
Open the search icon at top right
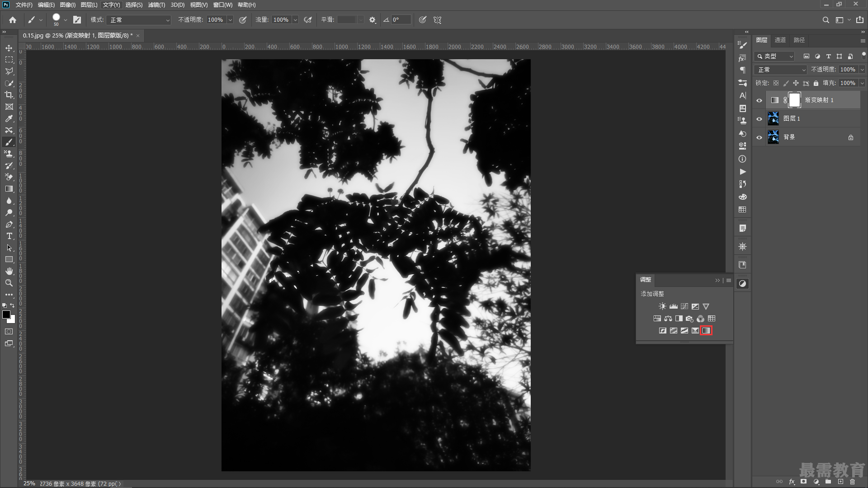tap(826, 20)
